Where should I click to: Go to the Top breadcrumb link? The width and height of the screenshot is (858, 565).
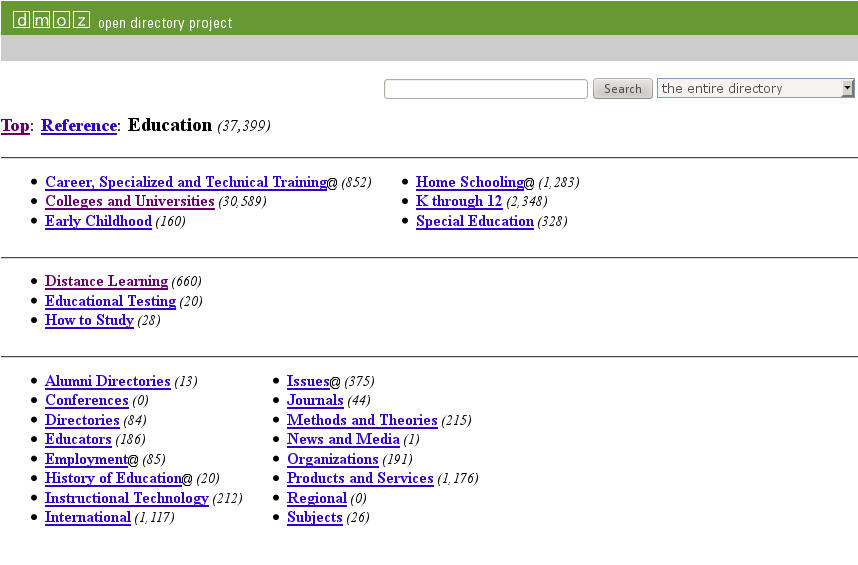pos(15,126)
